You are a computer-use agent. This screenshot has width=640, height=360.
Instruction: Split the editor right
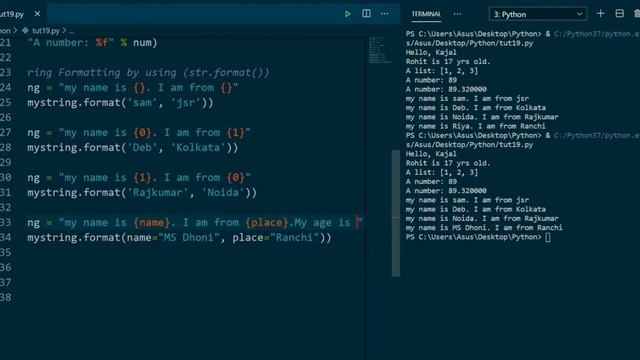coord(366,13)
